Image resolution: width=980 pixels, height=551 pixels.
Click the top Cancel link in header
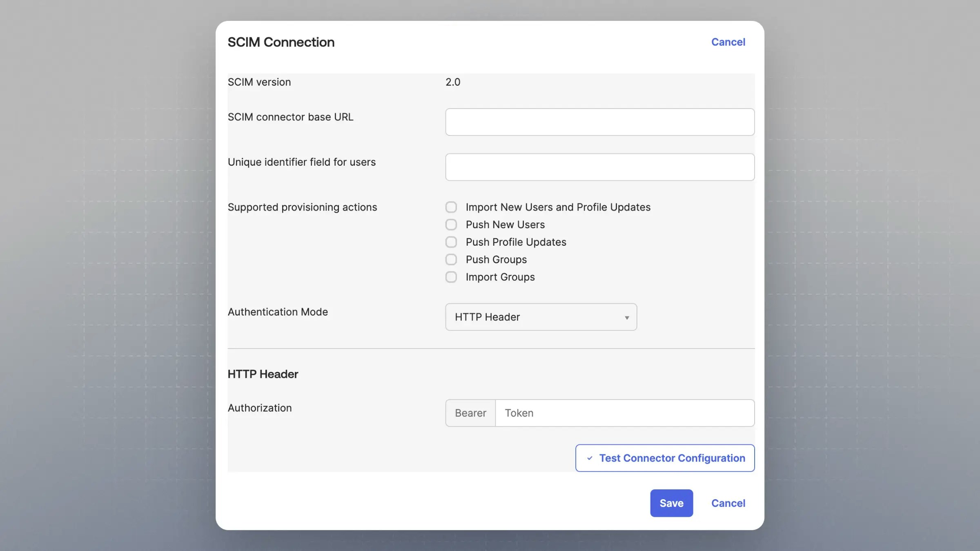(728, 42)
